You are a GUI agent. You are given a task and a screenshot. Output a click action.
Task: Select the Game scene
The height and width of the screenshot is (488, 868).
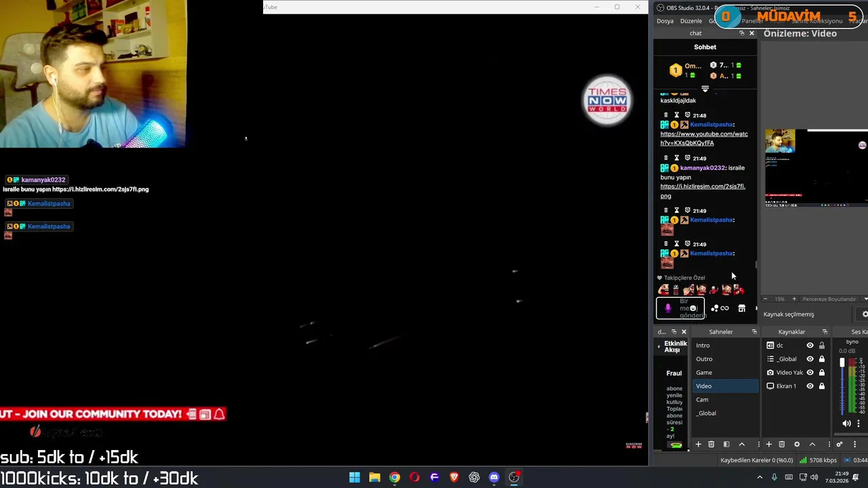(x=725, y=373)
